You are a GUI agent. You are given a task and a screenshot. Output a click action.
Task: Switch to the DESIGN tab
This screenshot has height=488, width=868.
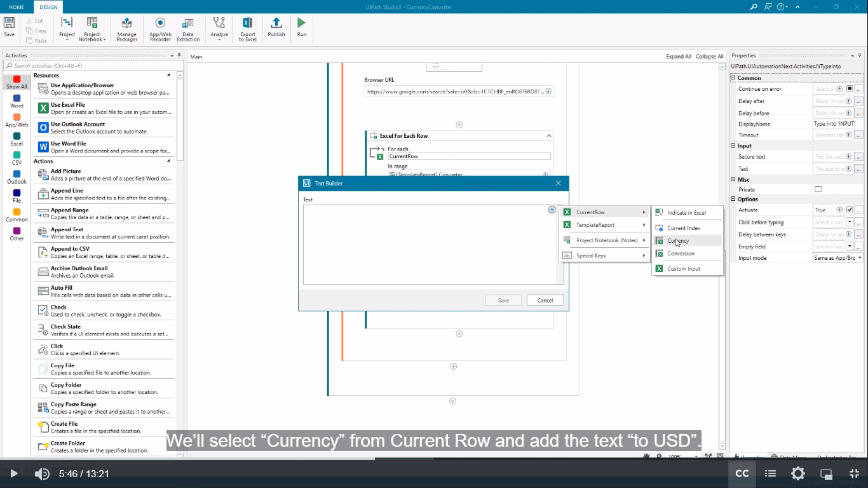pos(48,7)
